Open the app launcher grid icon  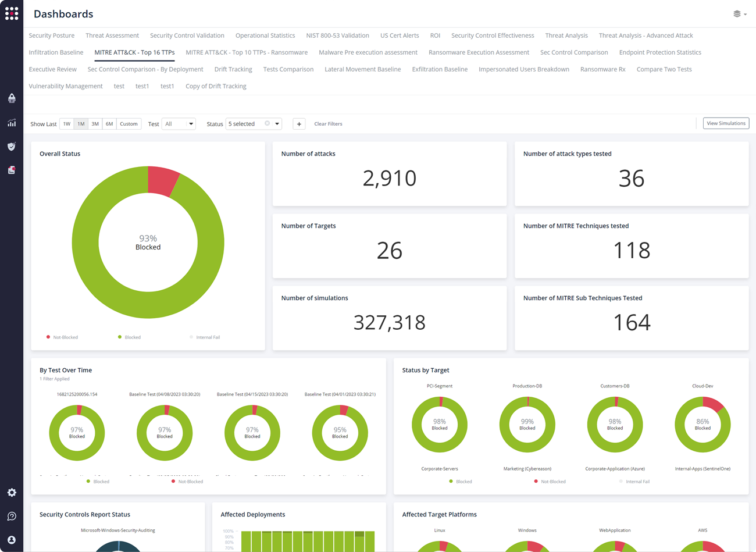point(12,13)
